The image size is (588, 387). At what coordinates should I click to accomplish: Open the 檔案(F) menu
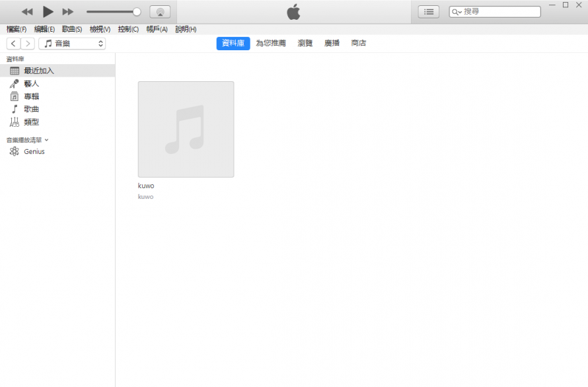(x=17, y=29)
